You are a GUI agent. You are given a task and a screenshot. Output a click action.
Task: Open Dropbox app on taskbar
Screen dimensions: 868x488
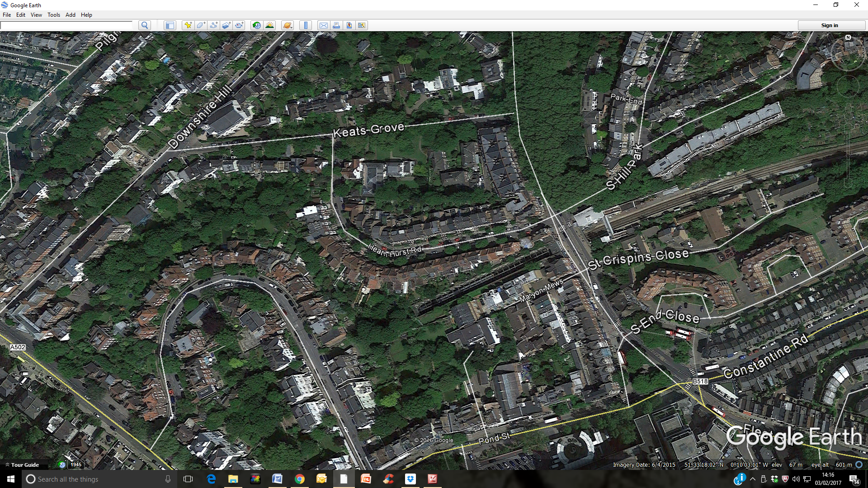click(x=410, y=479)
